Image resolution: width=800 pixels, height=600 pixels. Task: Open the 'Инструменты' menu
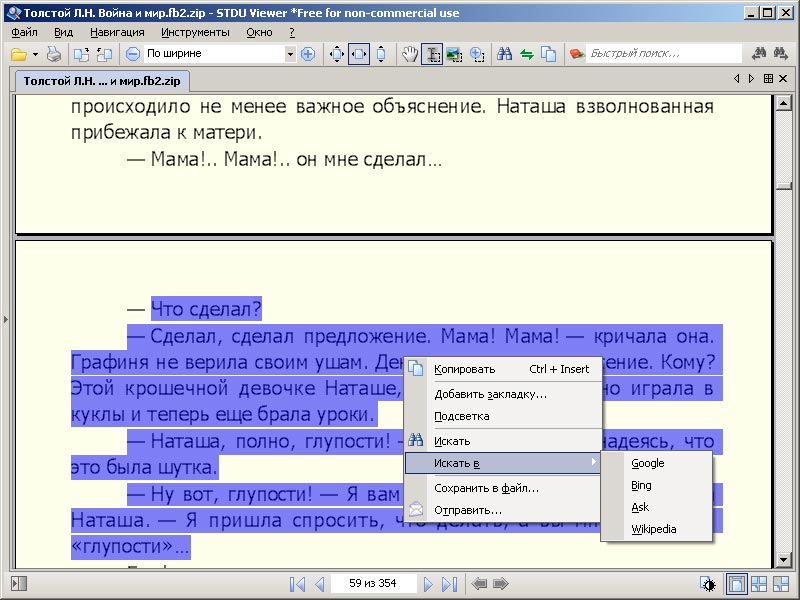click(x=198, y=31)
